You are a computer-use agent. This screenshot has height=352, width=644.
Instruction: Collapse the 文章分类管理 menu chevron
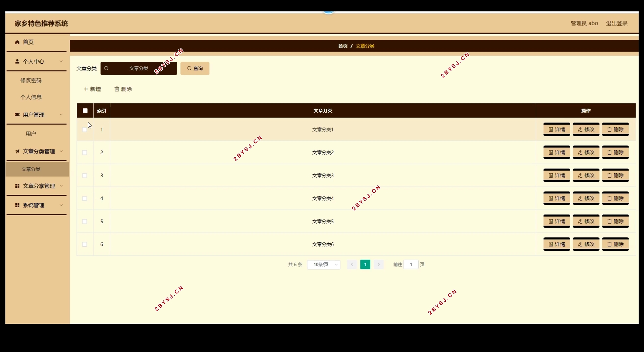pyautogui.click(x=61, y=151)
